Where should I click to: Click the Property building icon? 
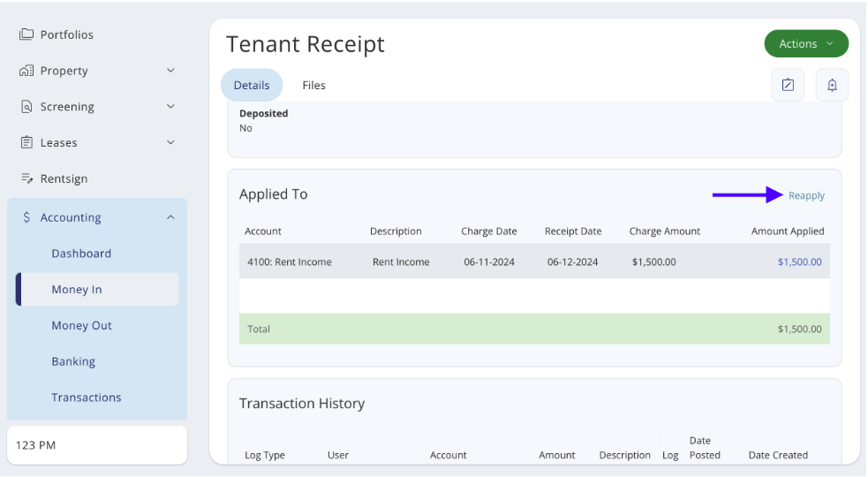click(x=26, y=71)
